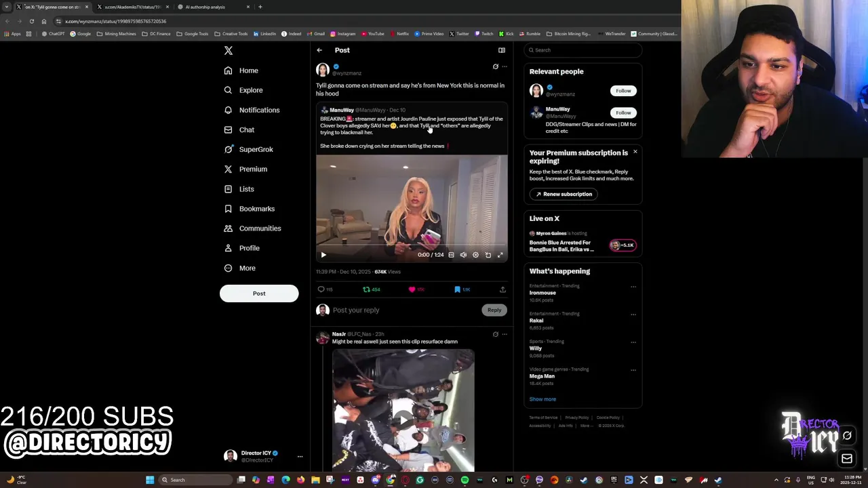The image size is (868, 488).
Task: Open the Mining Machines bookmark folder
Action: click(116, 34)
